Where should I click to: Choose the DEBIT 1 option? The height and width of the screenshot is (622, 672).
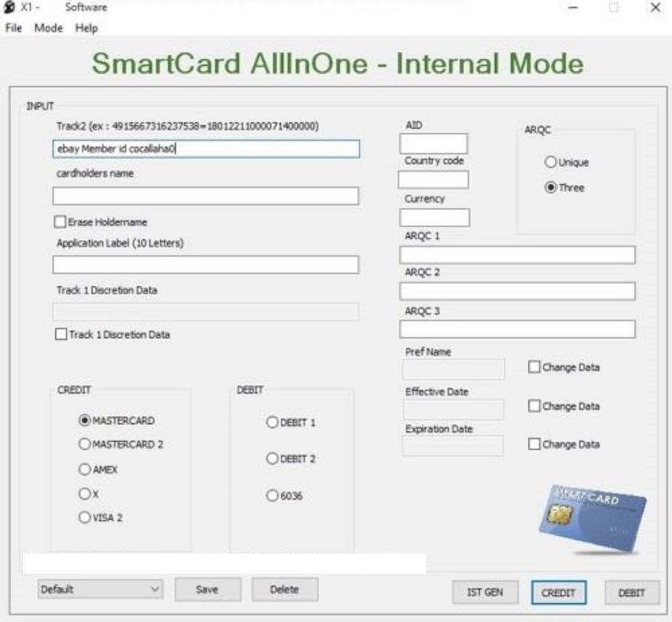point(273,423)
